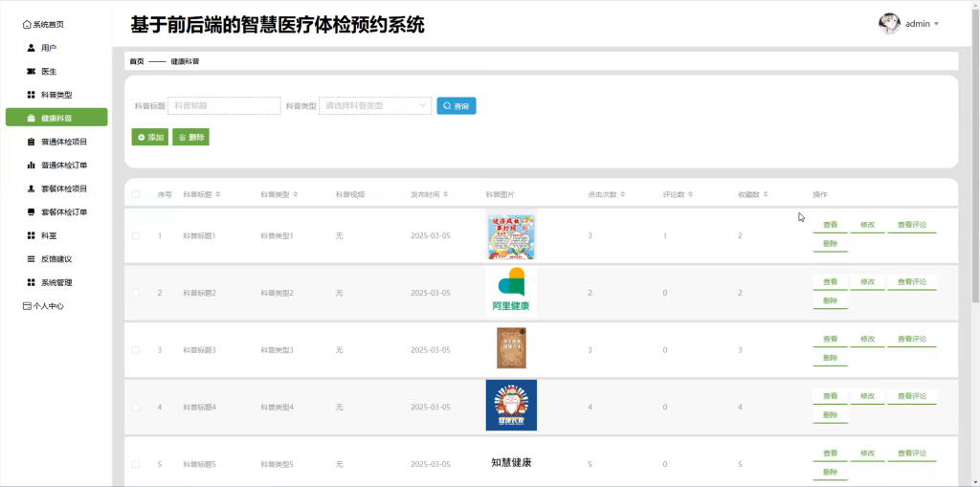Click the home icon beside 系统首页
This screenshot has height=487, width=980.
pyautogui.click(x=27, y=24)
